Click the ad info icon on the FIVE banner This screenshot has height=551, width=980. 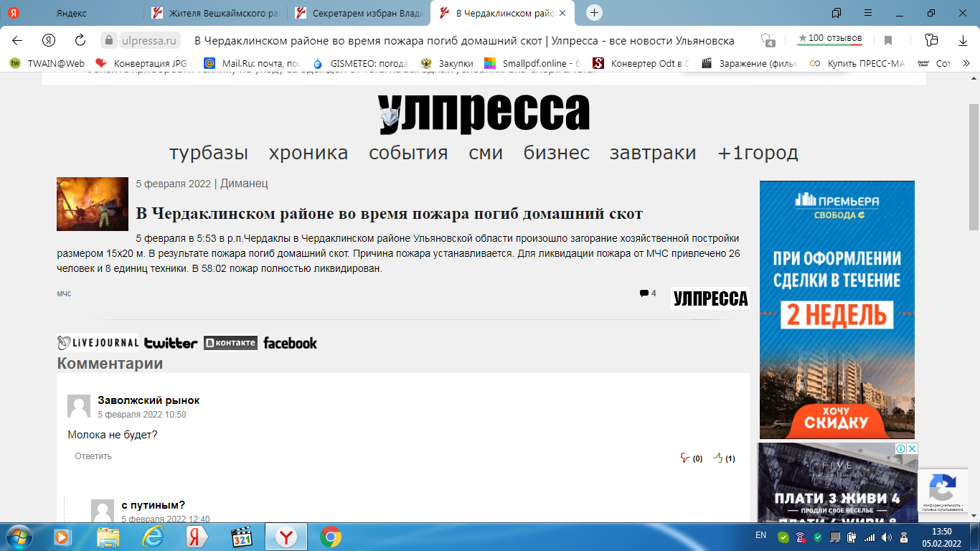click(x=901, y=448)
